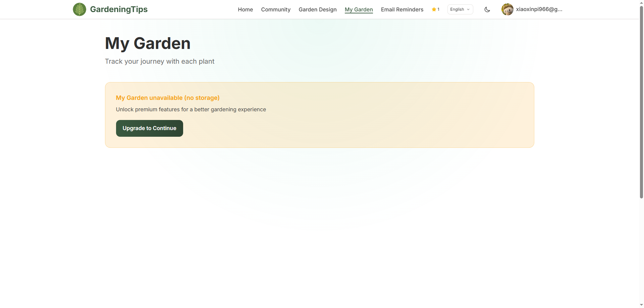Click the user avatar picture
Viewport: 644px width, 308px height.
[507, 9]
